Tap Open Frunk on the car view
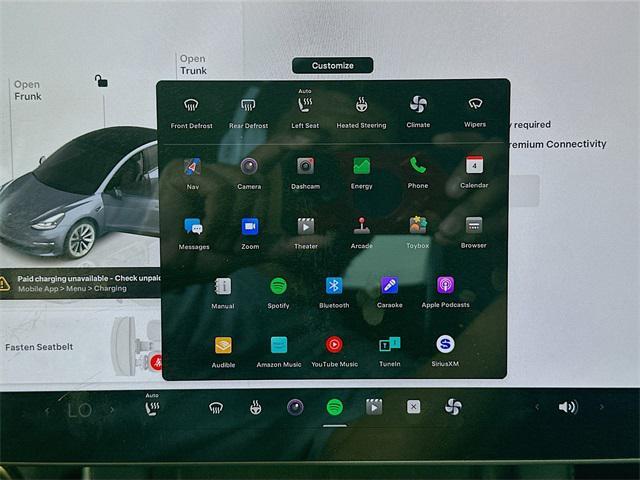640x480 pixels. tap(28, 90)
